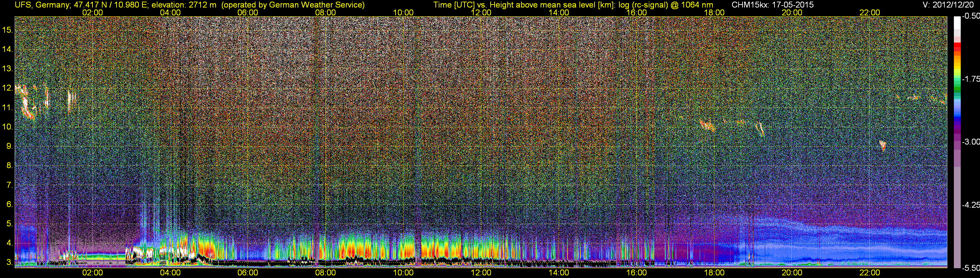Click the 20:00 label on top time axis
This screenshot has width=980, height=278.
point(792,12)
